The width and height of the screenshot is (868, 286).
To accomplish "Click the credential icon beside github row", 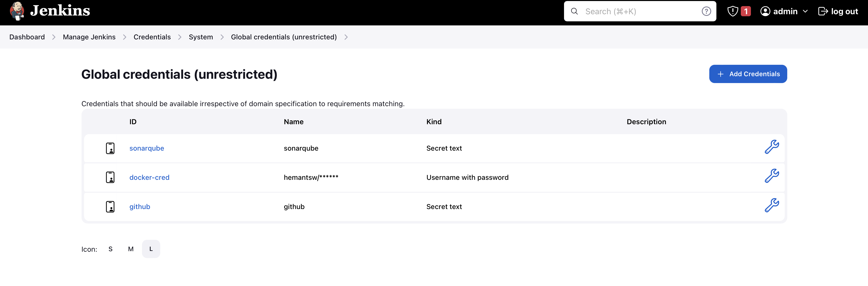I will tap(110, 206).
